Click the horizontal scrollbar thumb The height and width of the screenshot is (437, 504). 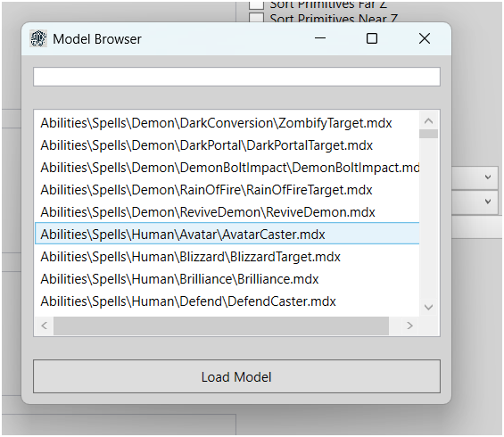coord(221,326)
